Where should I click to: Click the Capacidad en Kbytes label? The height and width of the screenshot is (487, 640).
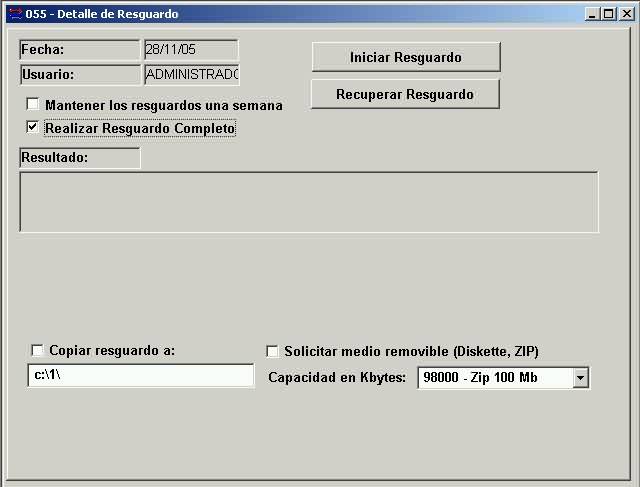point(337,378)
